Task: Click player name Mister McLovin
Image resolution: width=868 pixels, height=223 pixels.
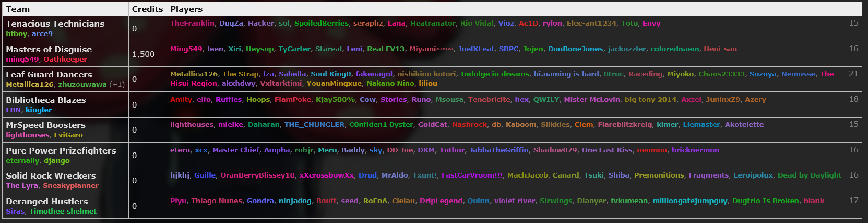Action: (592, 99)
